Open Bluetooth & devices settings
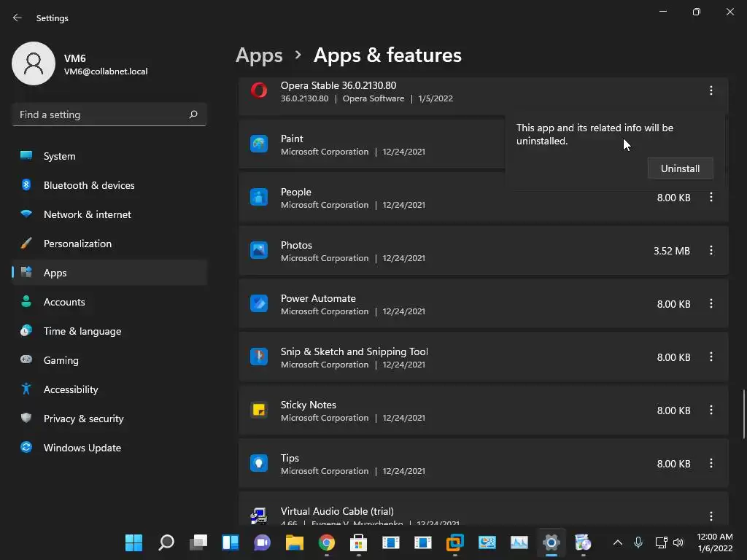Image resolution: width=747 pixels, height=560 pixels. click(x=109, y=185)
